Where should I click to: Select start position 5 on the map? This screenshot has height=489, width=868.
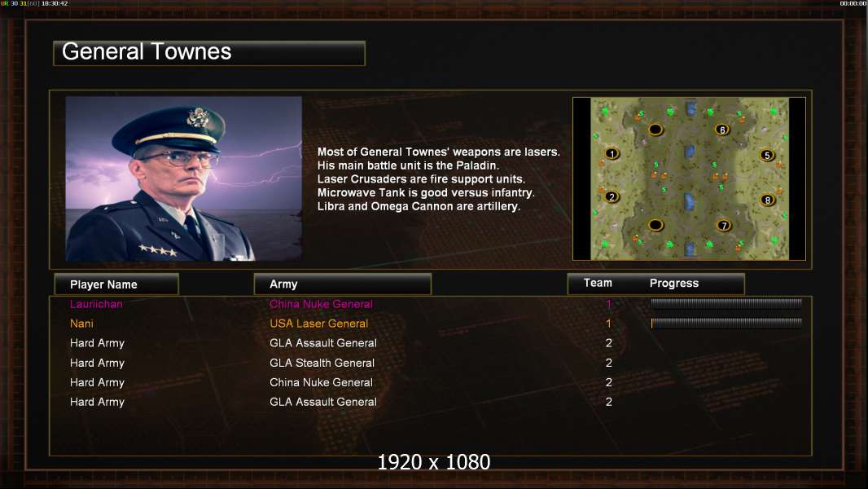767,155
